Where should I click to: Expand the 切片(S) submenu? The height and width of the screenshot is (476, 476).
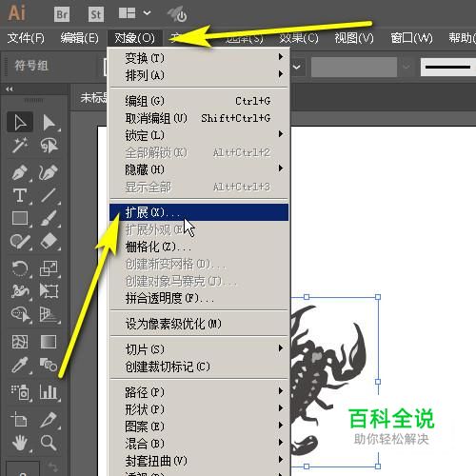tap(199, 349)
